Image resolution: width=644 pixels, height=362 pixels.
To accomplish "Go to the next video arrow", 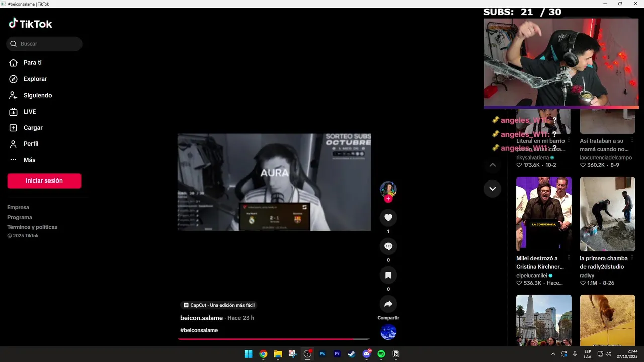I will pos(493,189).
